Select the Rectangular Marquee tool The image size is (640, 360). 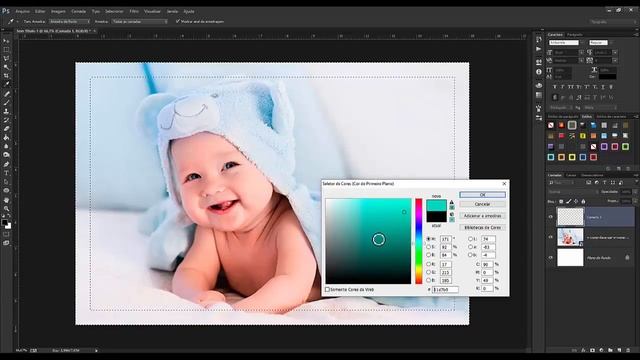tap(6, 49)
